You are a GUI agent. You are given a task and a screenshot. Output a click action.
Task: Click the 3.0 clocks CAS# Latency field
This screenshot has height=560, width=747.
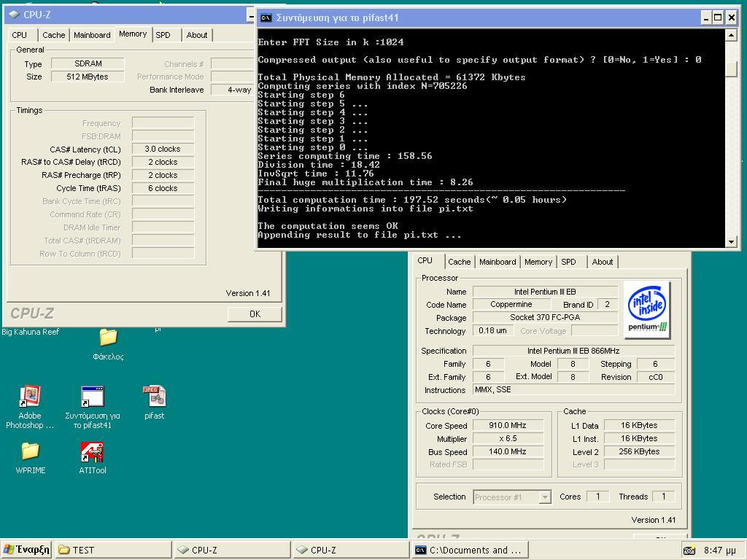click(x=163, y=149)
